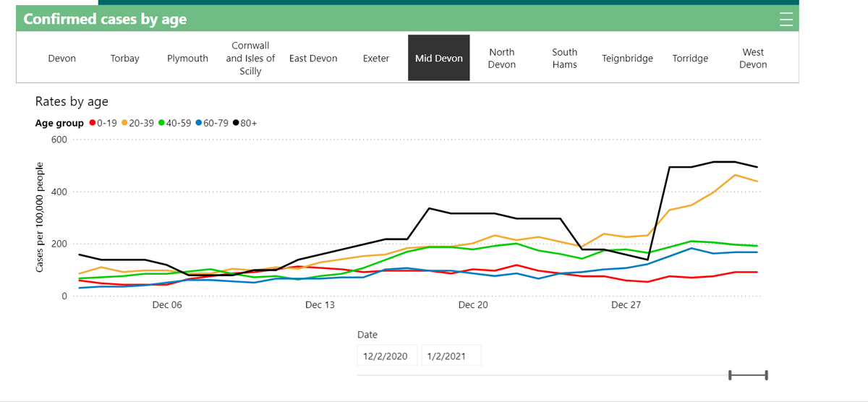The height and width of the screenshot is (402, 868).
Task: Click the 600 y-axis value
Action: point(59,140)
